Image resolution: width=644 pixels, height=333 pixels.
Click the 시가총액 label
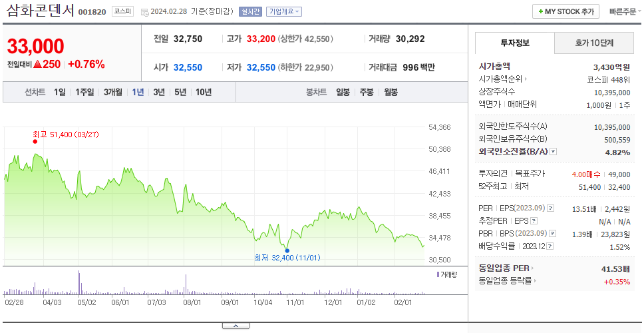494,66
